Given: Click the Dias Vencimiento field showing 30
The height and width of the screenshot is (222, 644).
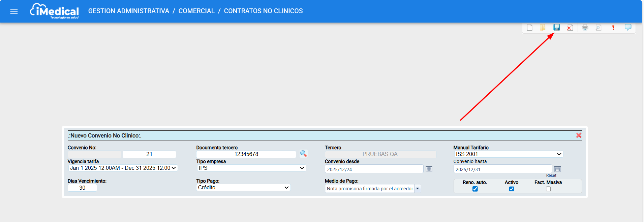Looking at the screenshot, I should (x=82, y=188).
